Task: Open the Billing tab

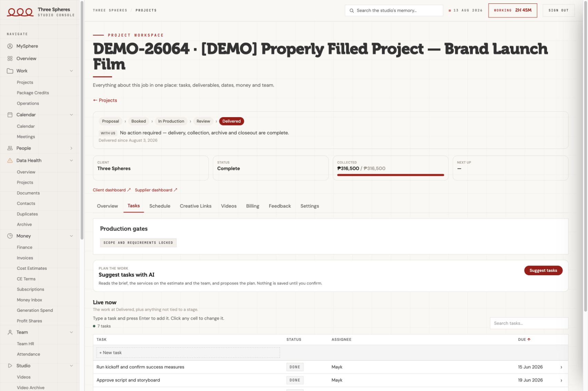Action: click(253, 206)
